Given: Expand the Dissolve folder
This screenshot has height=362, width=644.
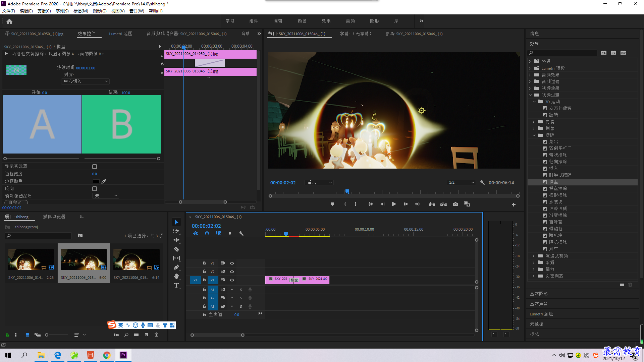Looking at the screenshot, I should 534,263.
